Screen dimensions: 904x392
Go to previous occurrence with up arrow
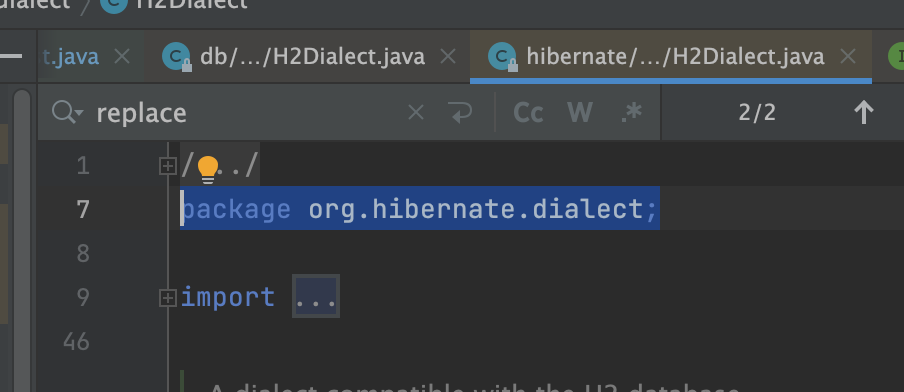(863, 113)
